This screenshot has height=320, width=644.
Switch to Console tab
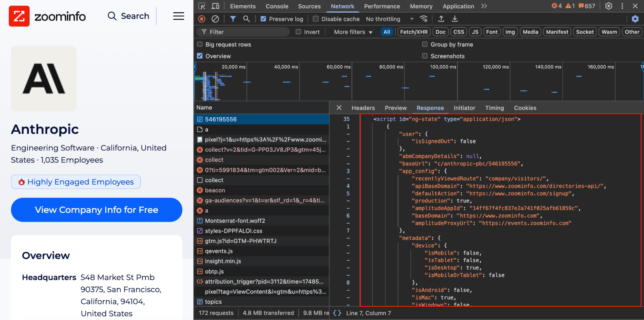click(x=277, y=6)
